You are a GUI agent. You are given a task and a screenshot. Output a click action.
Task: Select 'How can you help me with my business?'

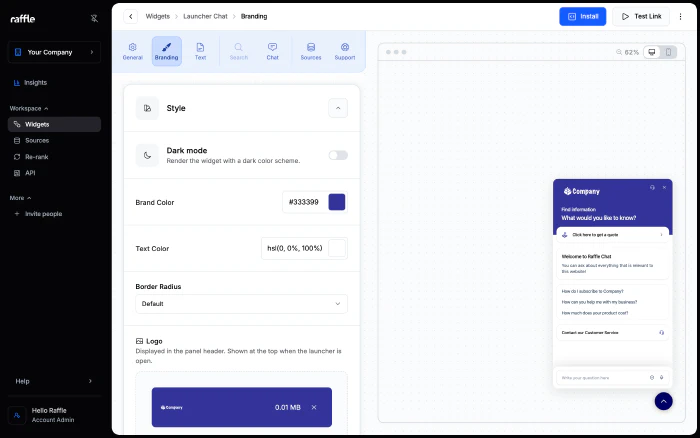pos(599,302)
